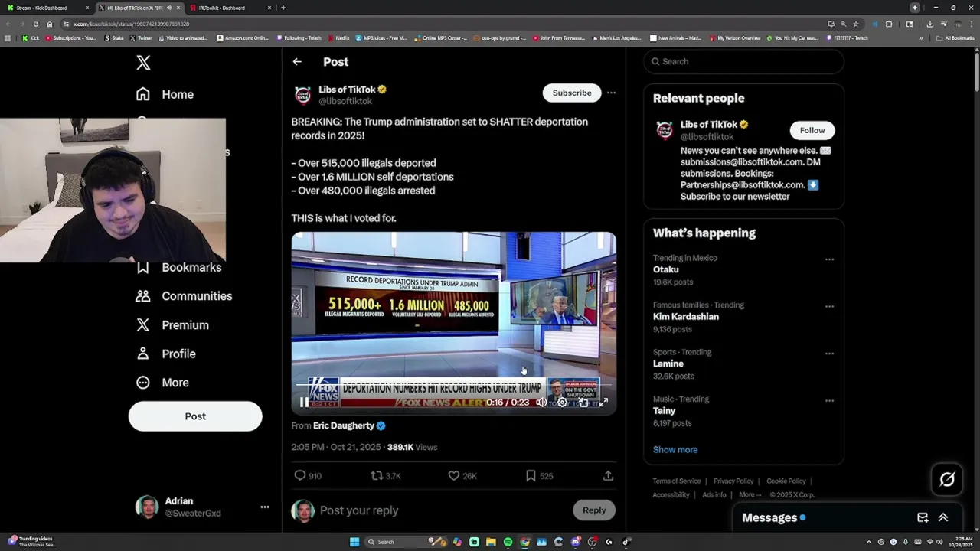Expand the Messages drawer
Screen dimensions: 980x551
943,517
